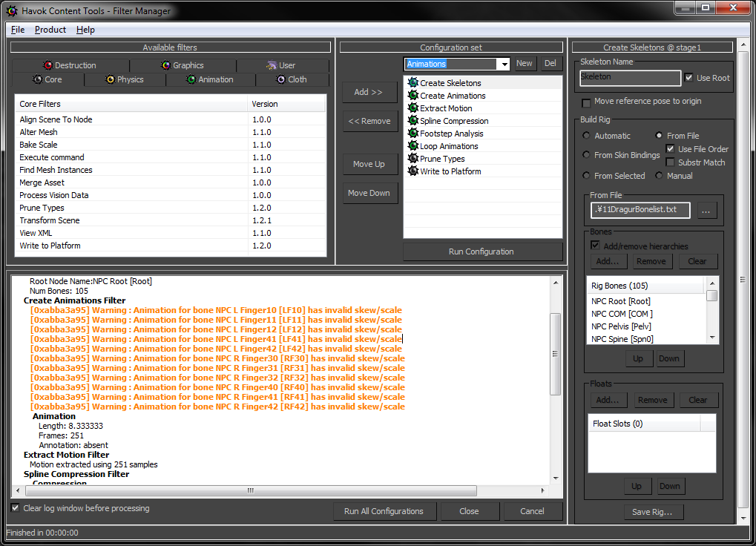Open the Help menu

click(x=85, y=30)
